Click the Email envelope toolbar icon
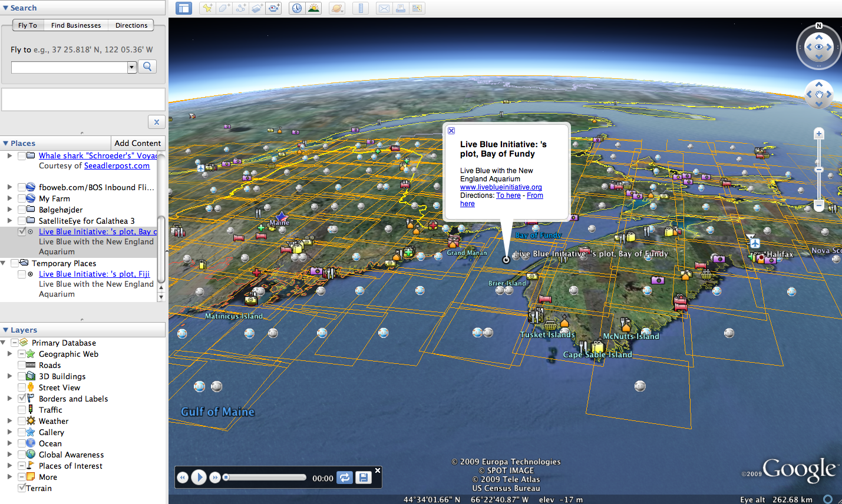 pos(384,8)
